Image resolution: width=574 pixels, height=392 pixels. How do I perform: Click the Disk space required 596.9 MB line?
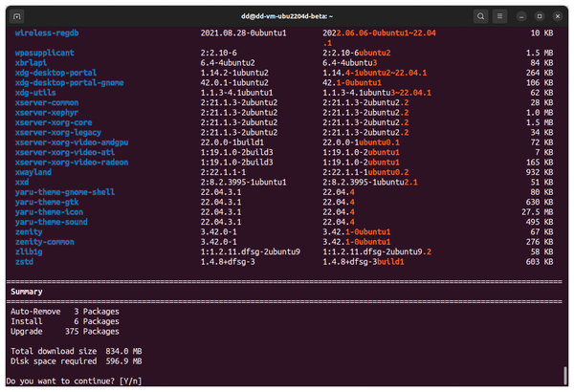coord(77,360)
